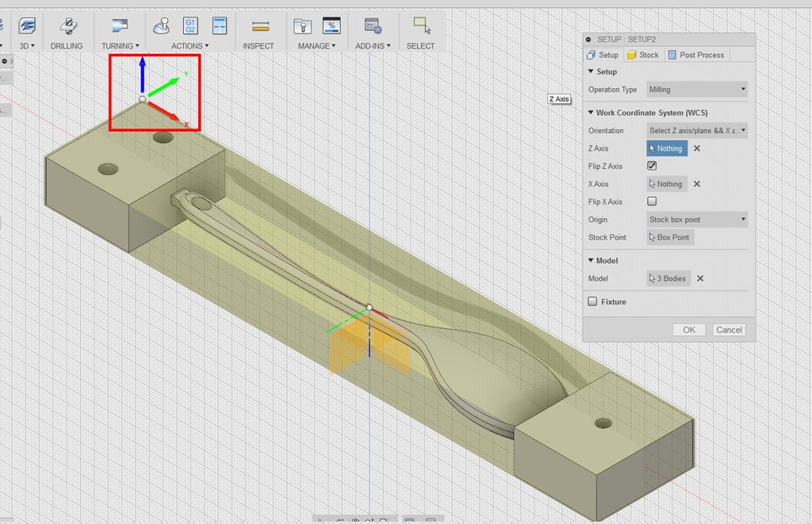Expand the Orientation dropdown
Viewport: 812px width, 524px height.
pos(697,131)
